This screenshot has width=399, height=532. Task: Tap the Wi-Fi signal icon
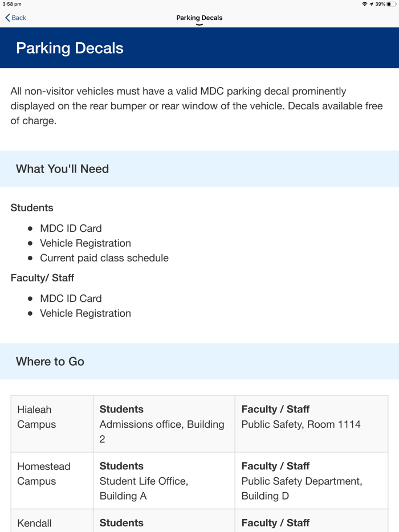364,5
